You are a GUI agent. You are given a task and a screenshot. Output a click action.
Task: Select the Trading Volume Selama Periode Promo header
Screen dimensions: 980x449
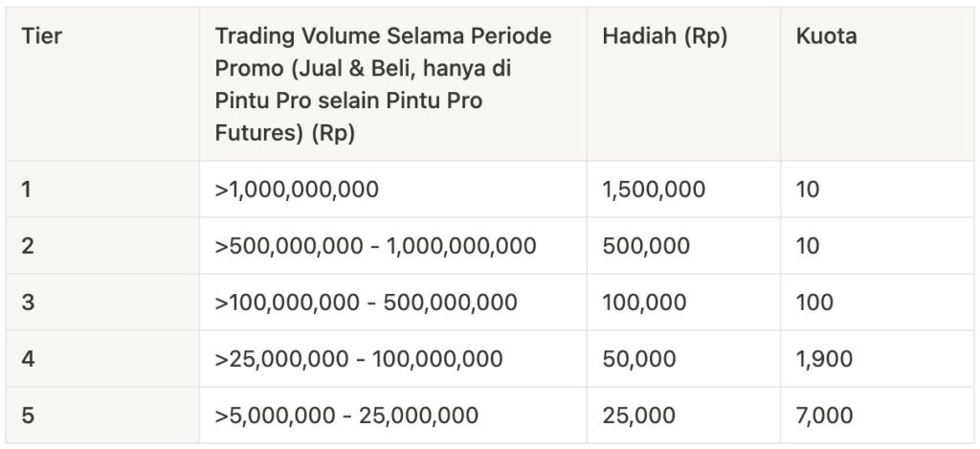point(383,85)
